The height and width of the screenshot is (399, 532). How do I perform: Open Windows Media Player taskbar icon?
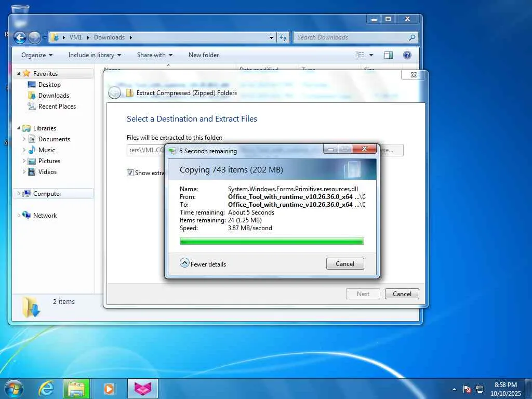pos(109,389)
